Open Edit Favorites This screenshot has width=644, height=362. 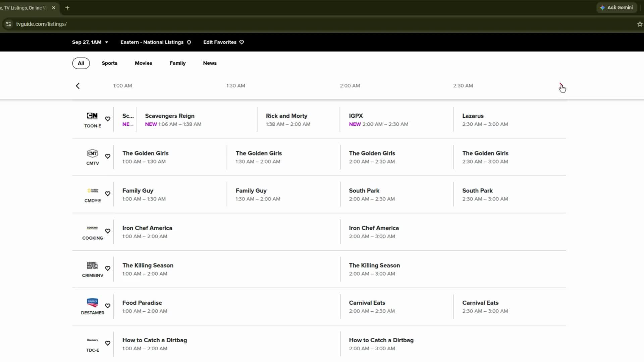(223, 42)
